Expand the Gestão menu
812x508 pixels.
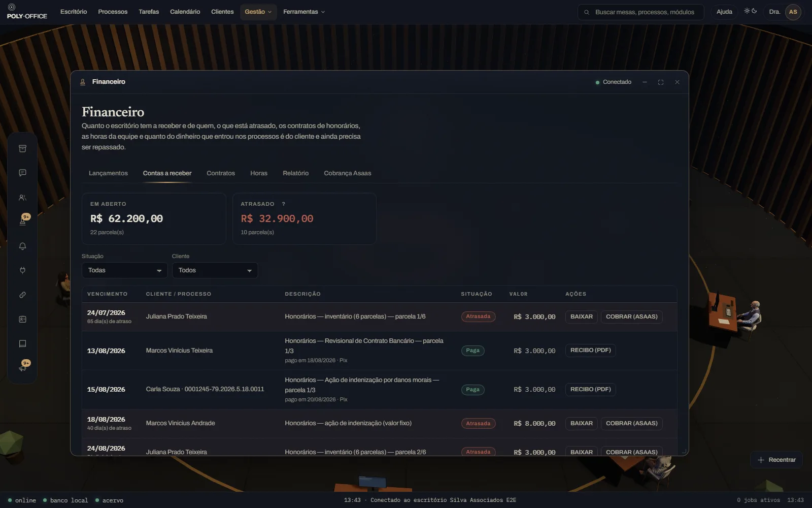[x=258, y=12]
